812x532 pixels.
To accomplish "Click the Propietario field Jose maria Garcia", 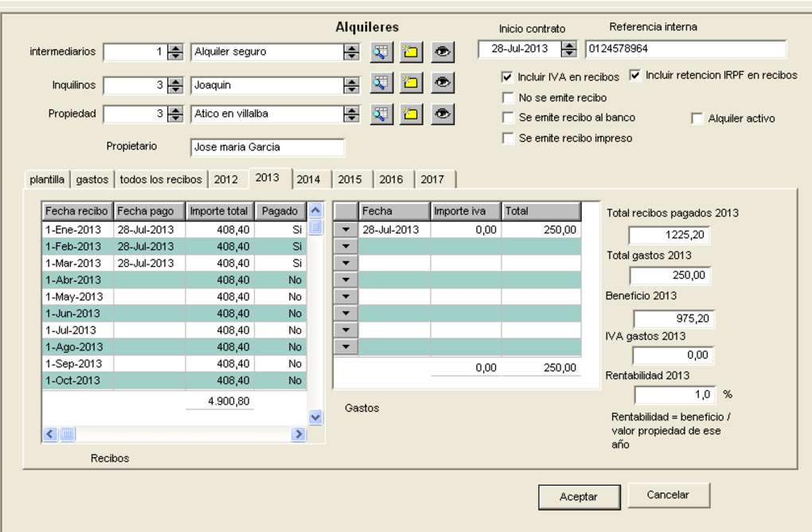I will (x=267, y=147).
